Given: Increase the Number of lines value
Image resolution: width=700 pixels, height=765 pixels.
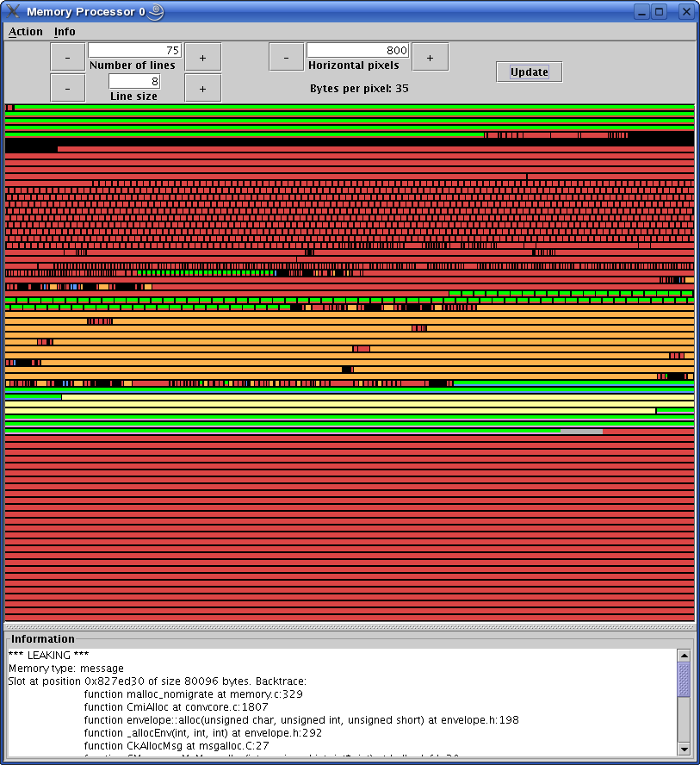Looking at the screenshot, I should [203, 58].
